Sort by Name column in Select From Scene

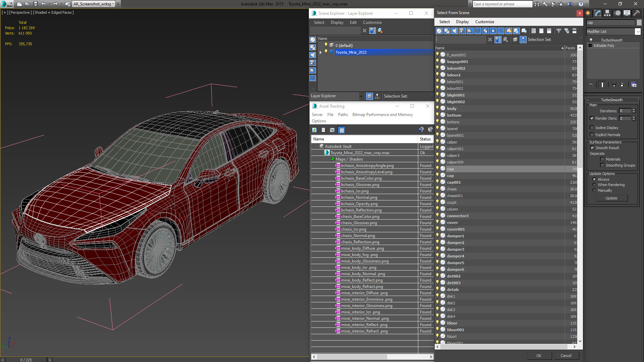click(x=499, y=48)
